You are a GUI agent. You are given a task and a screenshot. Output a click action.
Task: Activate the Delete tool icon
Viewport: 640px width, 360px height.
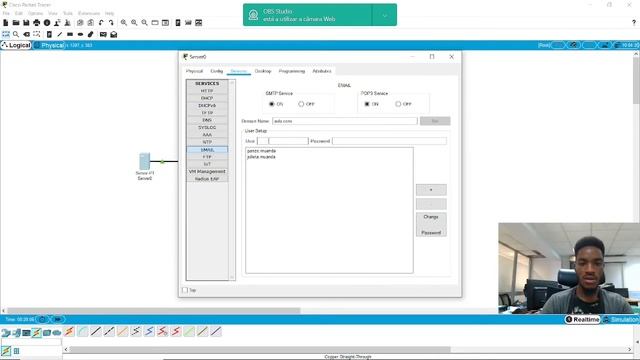tap(27, 34)
